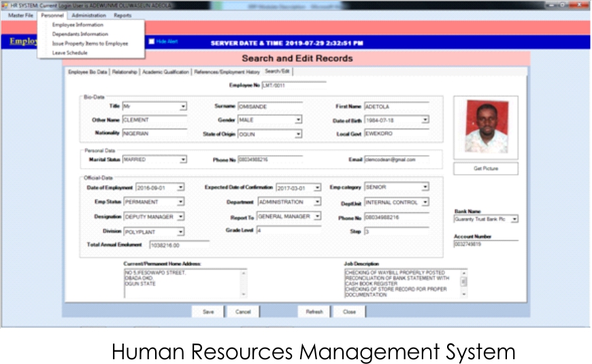Image resolution: width=592 pixels, height=364 pixels.
Task: Expand the Bank Name dropdown
Action: pyautogui.click(x=514, y=219)
